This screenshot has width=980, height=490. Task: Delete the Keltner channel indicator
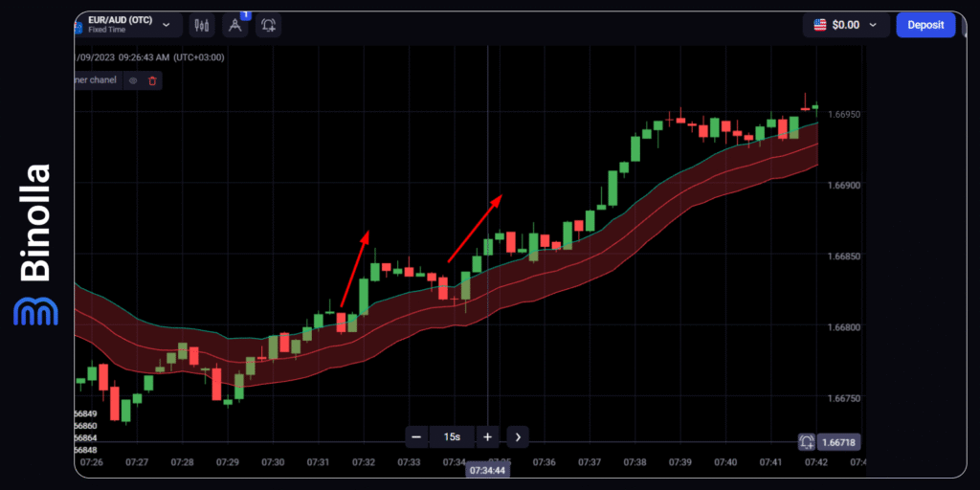pyautogui.click(x=152, y=80)
